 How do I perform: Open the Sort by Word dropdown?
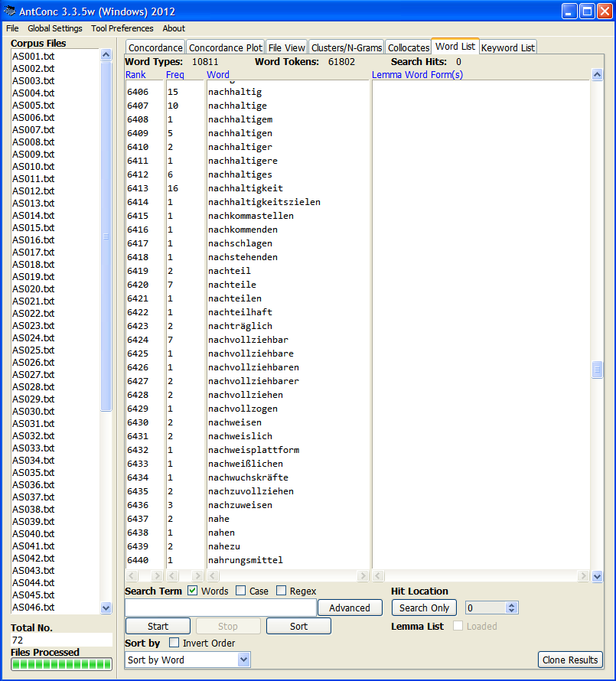[x=243, y=660]
